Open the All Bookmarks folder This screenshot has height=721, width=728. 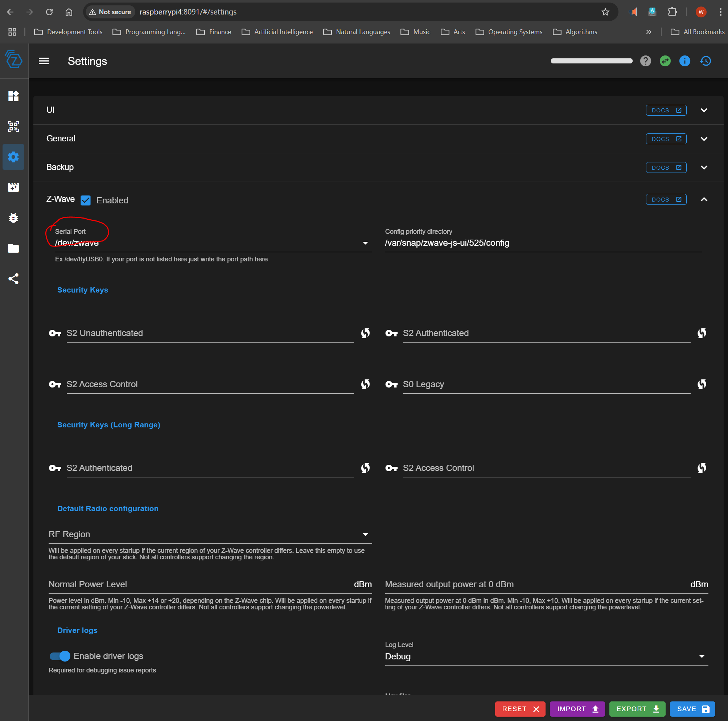[x=698, y=32]
